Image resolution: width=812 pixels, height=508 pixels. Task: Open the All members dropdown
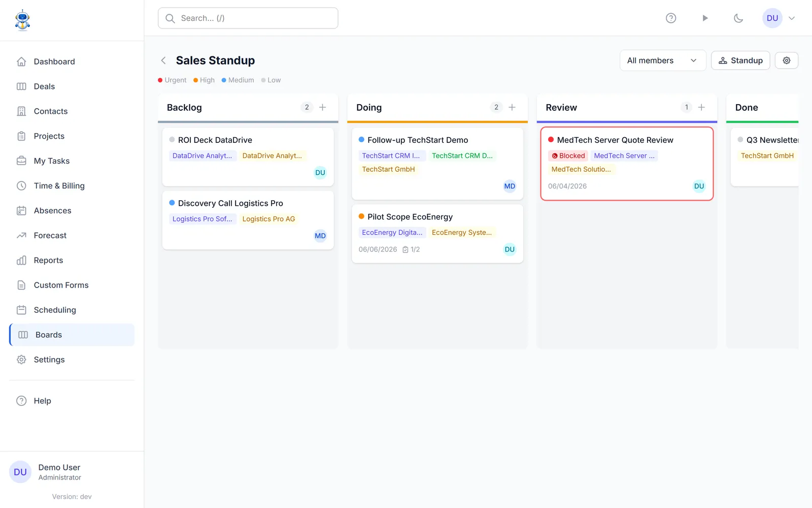[663, 60]
